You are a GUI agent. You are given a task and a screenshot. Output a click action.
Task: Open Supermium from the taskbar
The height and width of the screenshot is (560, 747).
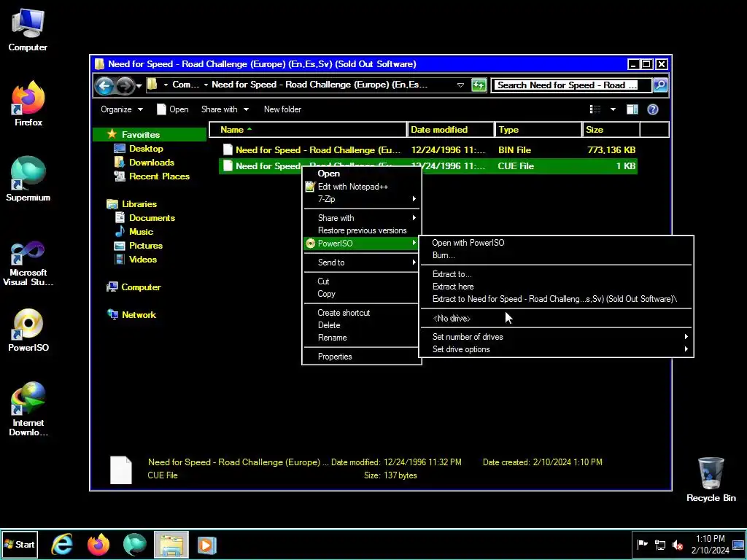click(x=134, y=544)
